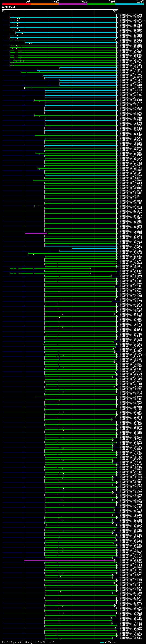Select the UniRef100_Q1JZG7 label
This screenshot has height=644, width=146.
point(131,271)
